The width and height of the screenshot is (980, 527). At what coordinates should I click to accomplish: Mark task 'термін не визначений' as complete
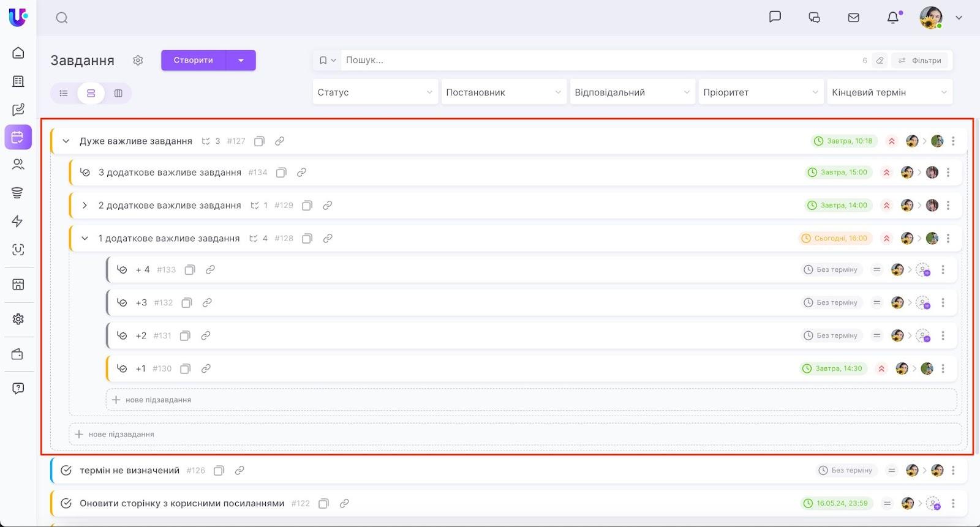click(66, 471)
